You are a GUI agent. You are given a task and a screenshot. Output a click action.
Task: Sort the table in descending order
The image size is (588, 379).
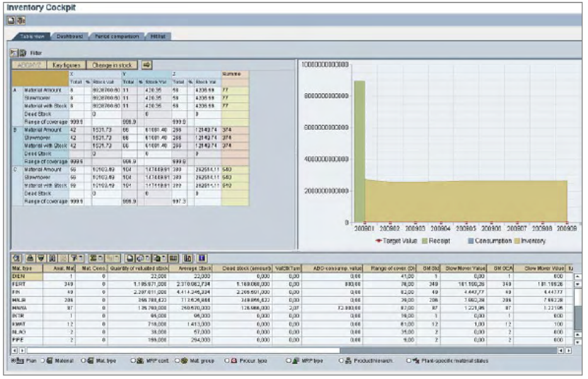coord(40,258)
